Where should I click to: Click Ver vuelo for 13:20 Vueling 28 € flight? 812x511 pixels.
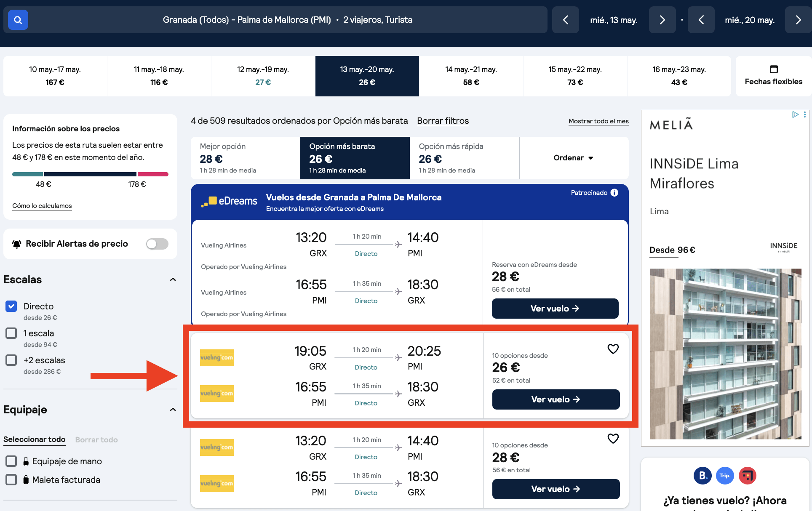tap(556, 489)
